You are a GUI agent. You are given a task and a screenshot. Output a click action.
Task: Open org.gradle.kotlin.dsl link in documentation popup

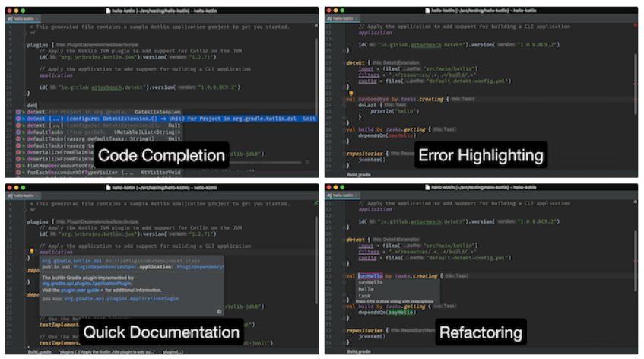[72, 261]
